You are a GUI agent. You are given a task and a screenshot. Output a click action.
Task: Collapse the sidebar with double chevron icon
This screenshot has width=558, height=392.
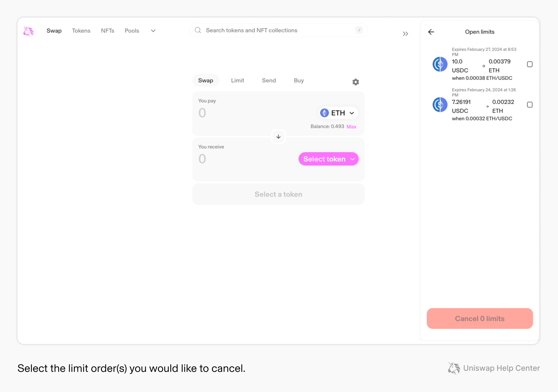(405, 34)
